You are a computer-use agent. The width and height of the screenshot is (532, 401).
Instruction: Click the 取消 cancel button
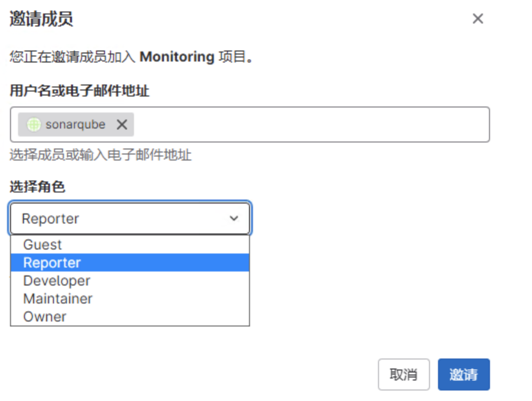point(404,374)
